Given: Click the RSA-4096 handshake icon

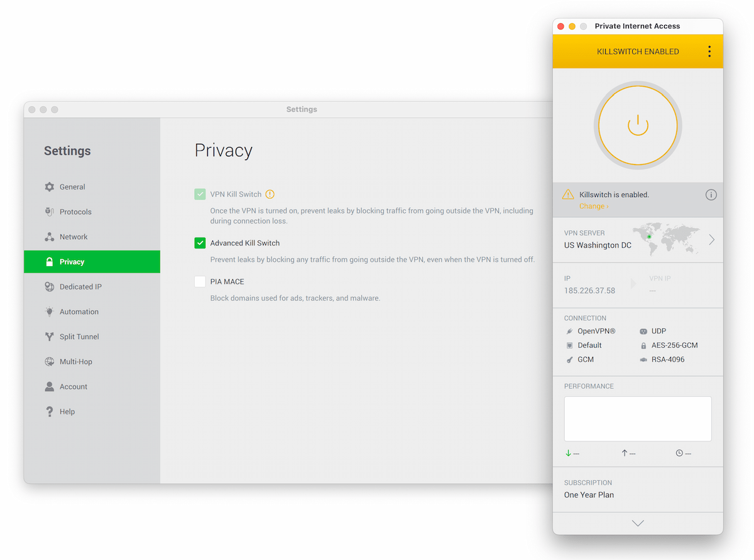Looking at the screenshot, I should (643, 360).
